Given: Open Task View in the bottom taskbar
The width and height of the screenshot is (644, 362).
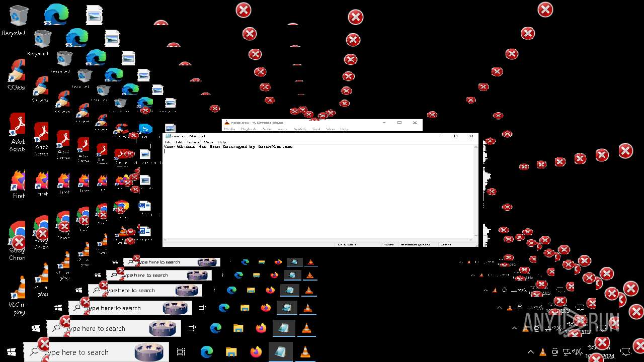Looking at the screenshot, I should point(181,352).
